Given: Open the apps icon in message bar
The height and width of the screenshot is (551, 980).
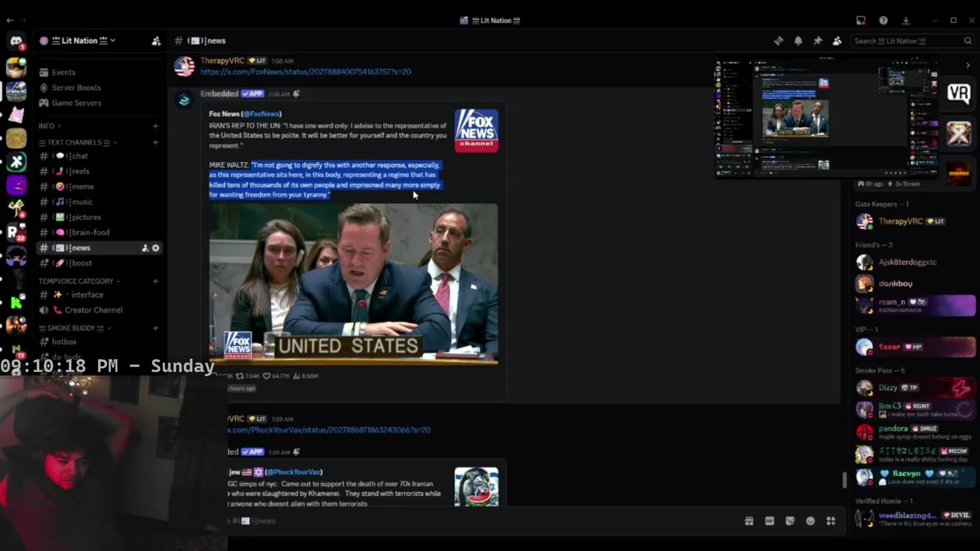Looking at the screenshot, I should [x=831, y=521].
